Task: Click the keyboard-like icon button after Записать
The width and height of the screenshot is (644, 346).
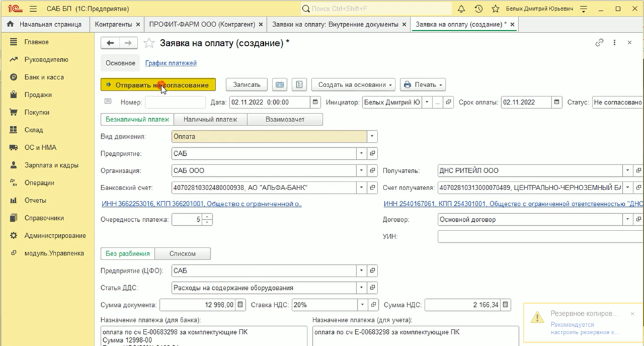Action: 280,85
